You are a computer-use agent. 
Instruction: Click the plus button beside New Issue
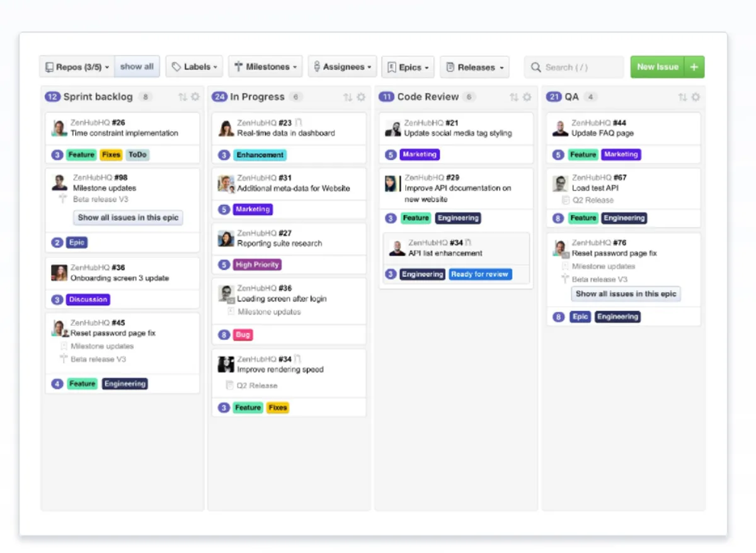pos(694,67)
